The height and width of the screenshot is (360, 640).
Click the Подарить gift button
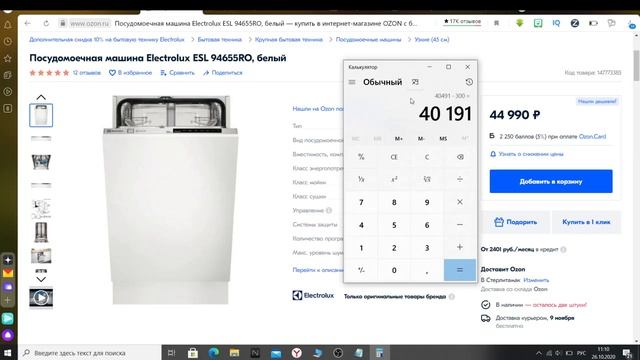coord(516,222)
